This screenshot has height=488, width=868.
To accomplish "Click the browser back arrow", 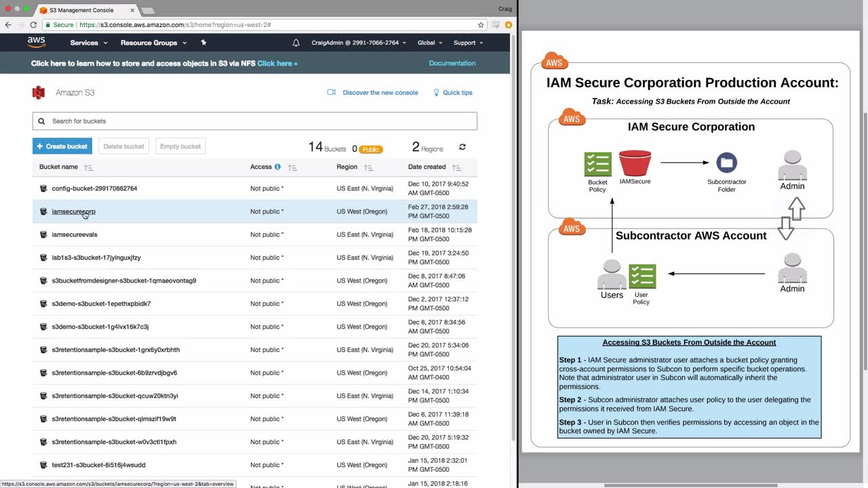I will point(8,25).
